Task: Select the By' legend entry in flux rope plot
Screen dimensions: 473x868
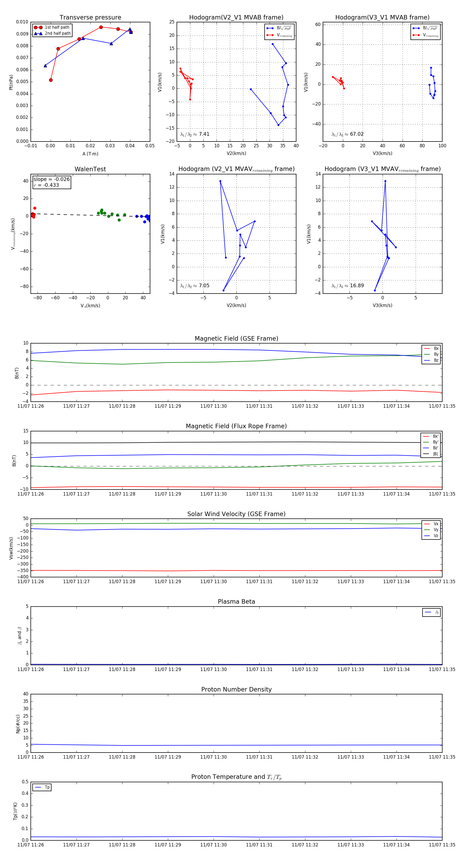Action: point(431,442)
